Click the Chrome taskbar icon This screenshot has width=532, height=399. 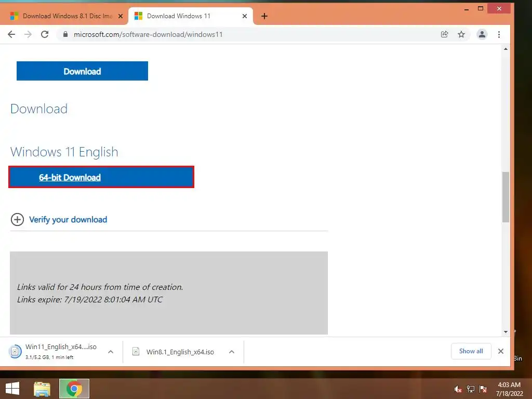pyautogui.click(x=74, y=389)
